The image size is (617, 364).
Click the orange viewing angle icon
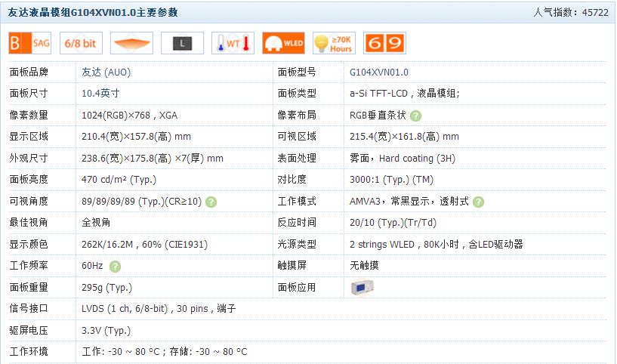[x=131, y=43]
